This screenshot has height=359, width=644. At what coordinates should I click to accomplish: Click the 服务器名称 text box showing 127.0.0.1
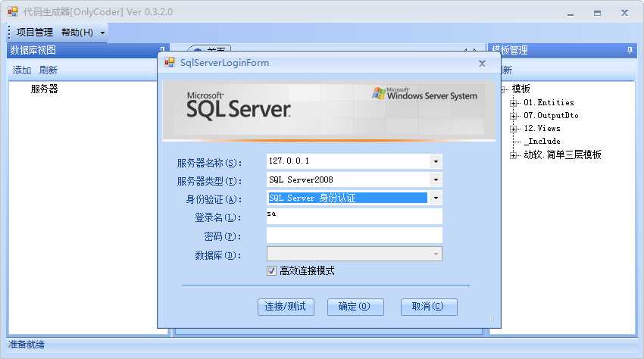tap(348, 161)
